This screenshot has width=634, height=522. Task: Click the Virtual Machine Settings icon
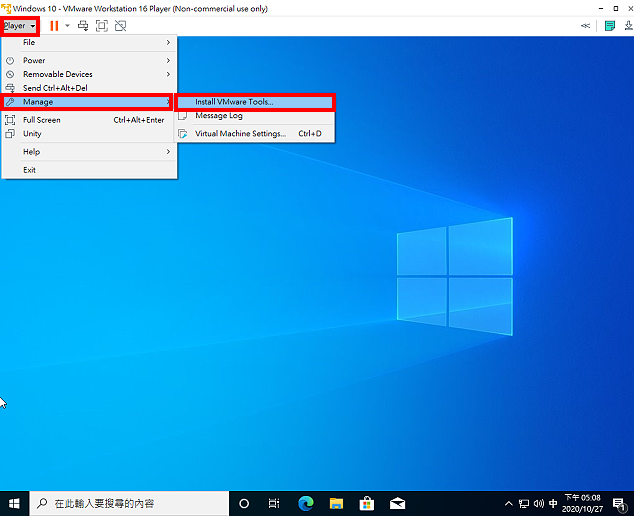[183, 134]
